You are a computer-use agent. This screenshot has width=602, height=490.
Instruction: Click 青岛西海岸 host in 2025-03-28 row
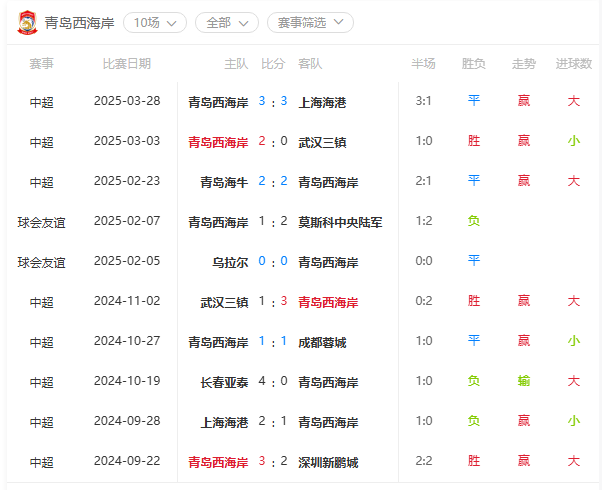click(x=218, y=103)
